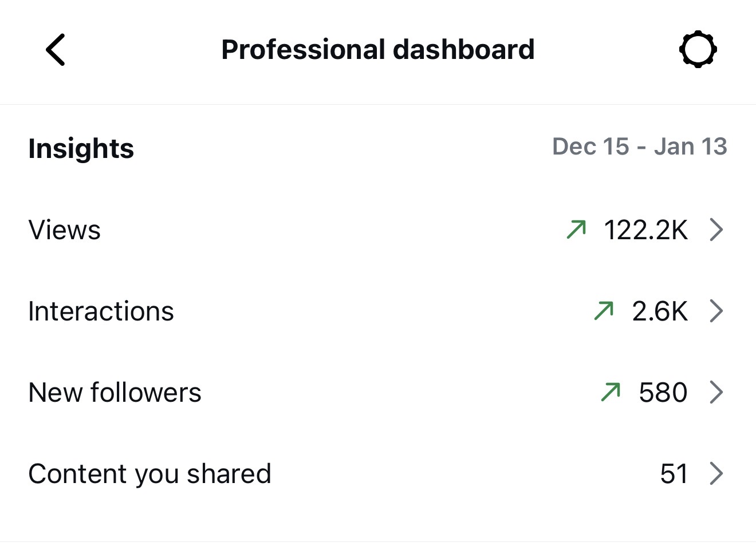Click the Professional dashboard title
This screenshot has width=756, height=546.
(x=377, y=50)
